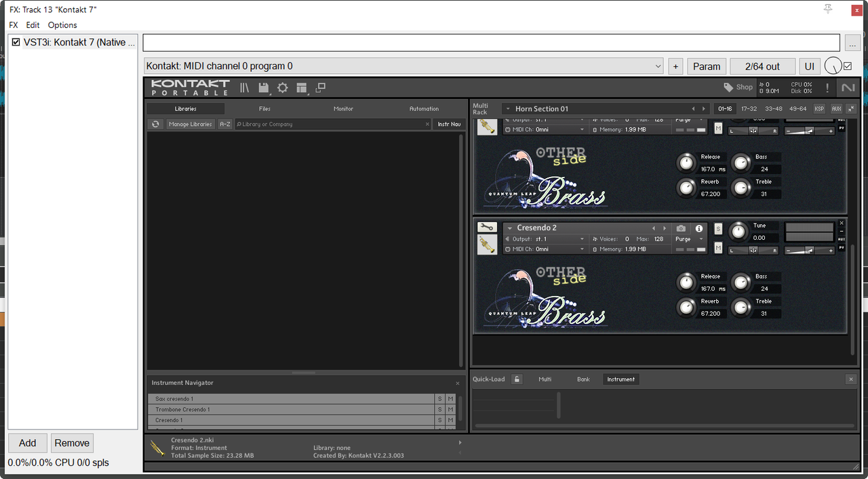Image resolution: width=868 pixels, height=479 pixels.
Task: Open the Options menu
Action: tap(62, 25)
